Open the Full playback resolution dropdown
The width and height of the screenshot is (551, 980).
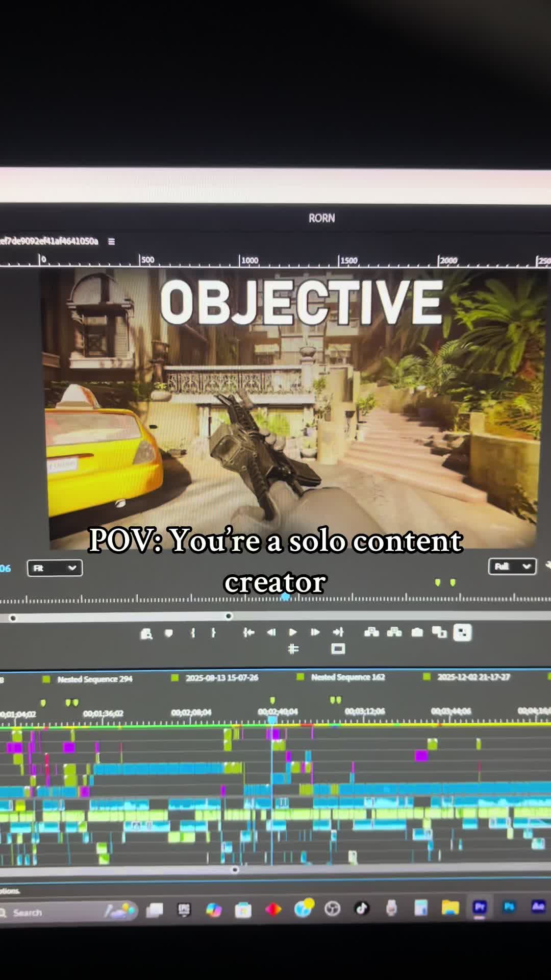tap(512, 566)
